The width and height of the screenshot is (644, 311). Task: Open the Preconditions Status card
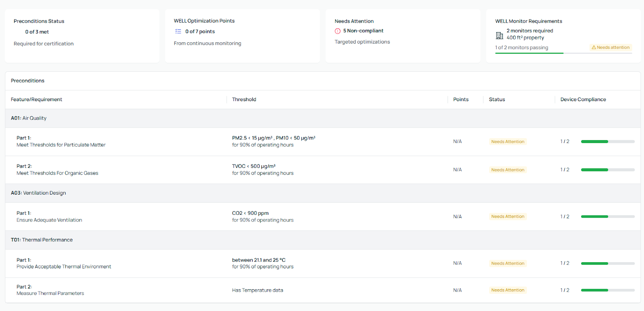(x=82, y=36)
